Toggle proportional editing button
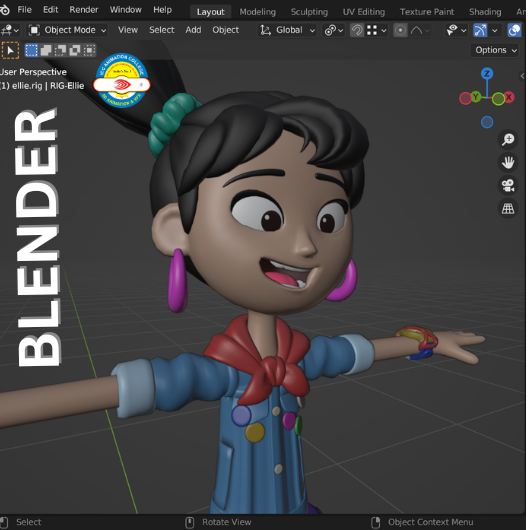This screenshot has width=530, height=530. point(400,30)
